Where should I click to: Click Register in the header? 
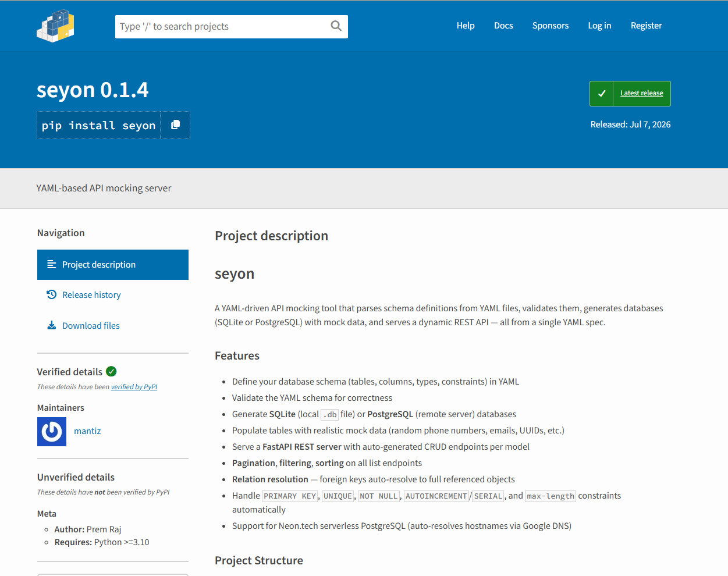pyautogui.click(x=646, y=26)
